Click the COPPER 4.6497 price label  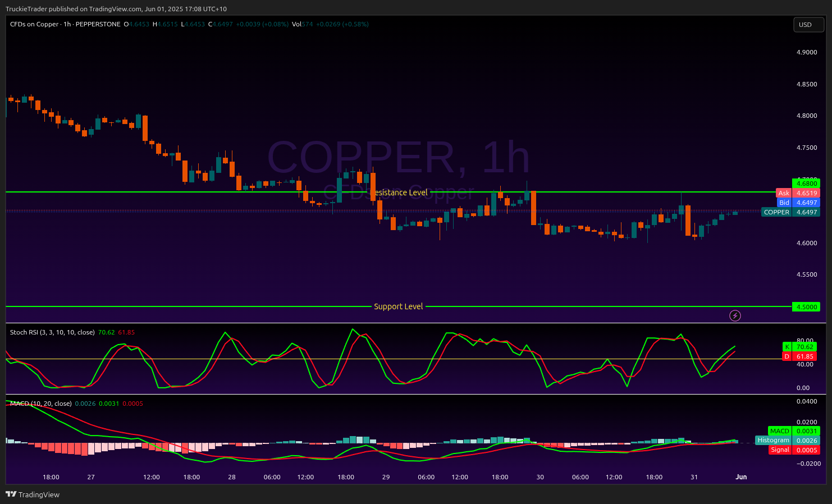(x=790, y=212)
